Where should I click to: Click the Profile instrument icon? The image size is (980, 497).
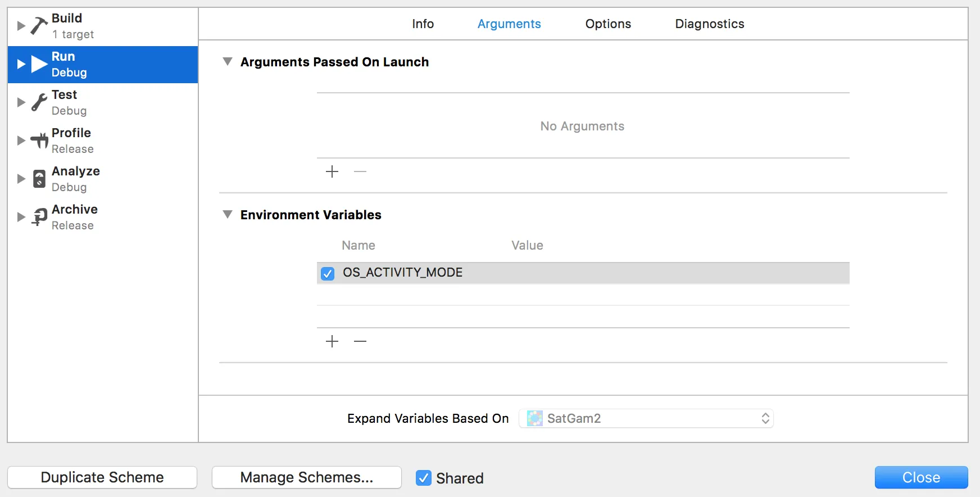(39, 141)
